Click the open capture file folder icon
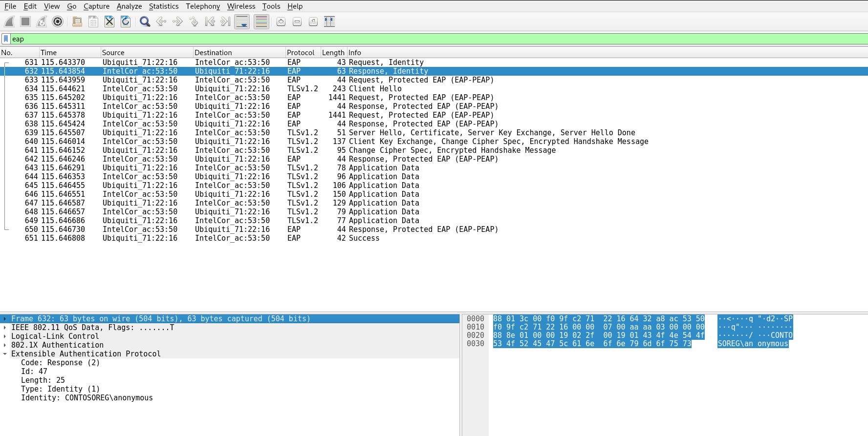The height and width of the screenshot is (436, 868). pyautogui.click(x=77, y=21)
